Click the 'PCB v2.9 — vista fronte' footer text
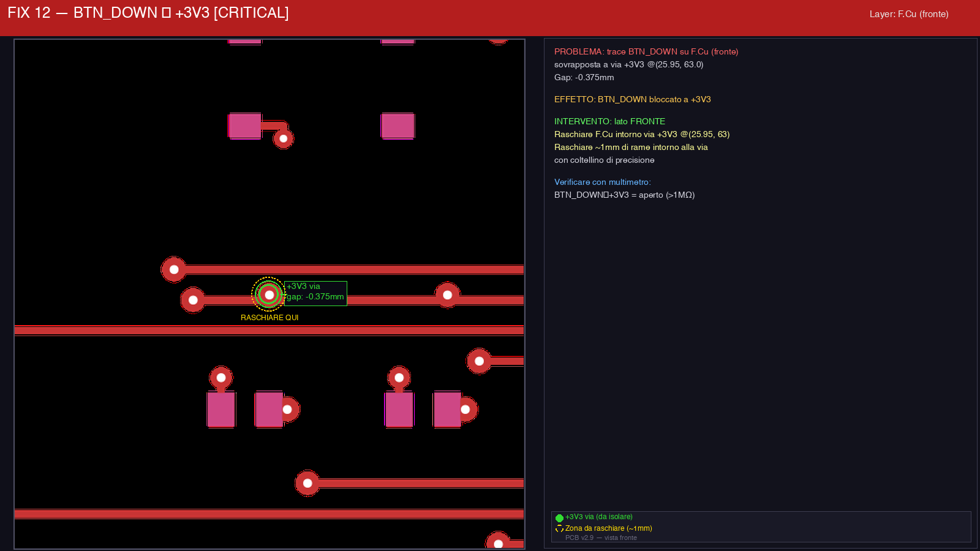Viewport: 980px width, 551px height. point(601,538)
